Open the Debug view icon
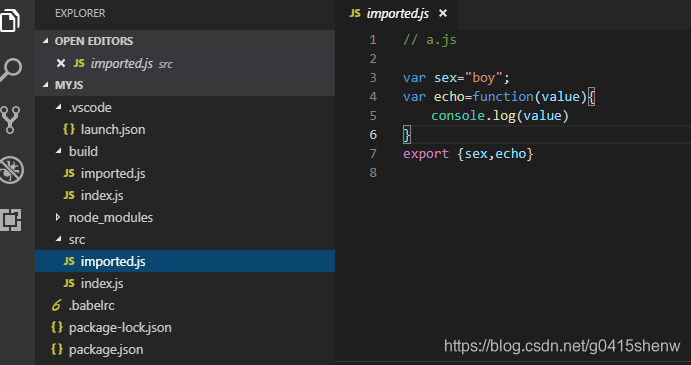The width and height of the screenshot is (691, 365). 11,170
